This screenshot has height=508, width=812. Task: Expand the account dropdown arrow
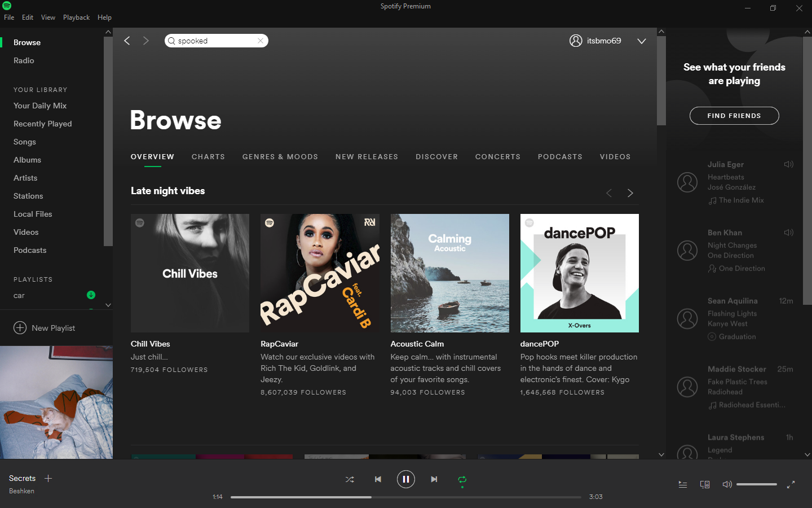(641, 41)
